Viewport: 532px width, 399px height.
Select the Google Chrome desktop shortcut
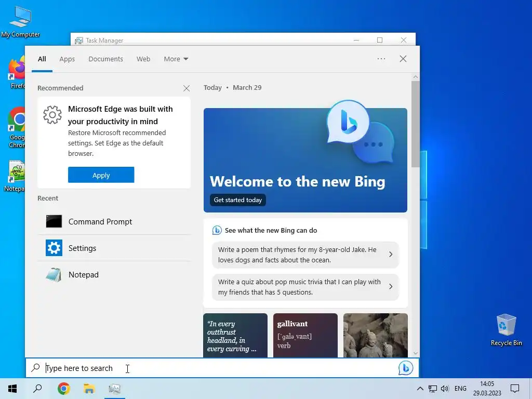(16, 128)
